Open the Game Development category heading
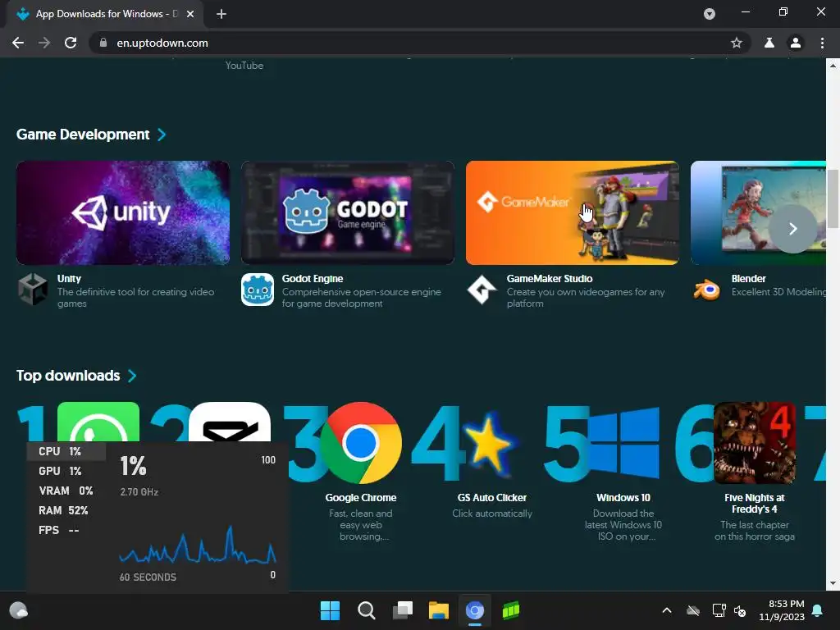840x630 pixels. pos(83,135)
